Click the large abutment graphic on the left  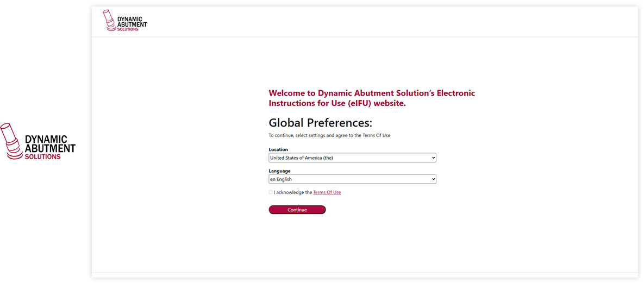[12, 140]
